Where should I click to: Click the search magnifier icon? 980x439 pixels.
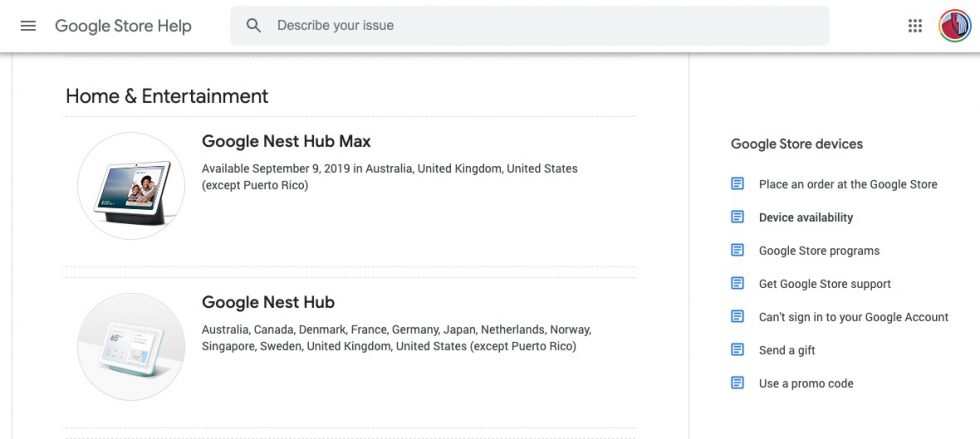(254, 26)
